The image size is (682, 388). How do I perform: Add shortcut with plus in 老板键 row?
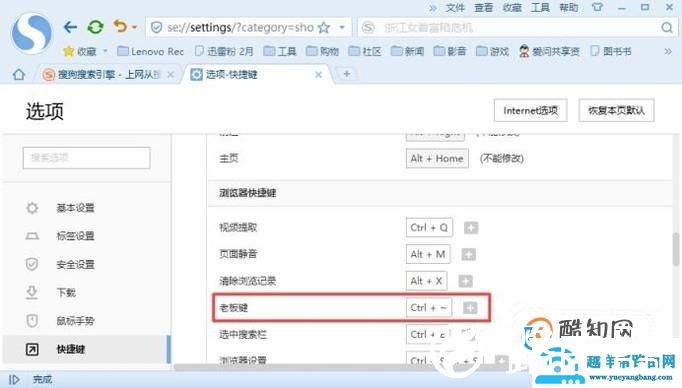point(470,308)
